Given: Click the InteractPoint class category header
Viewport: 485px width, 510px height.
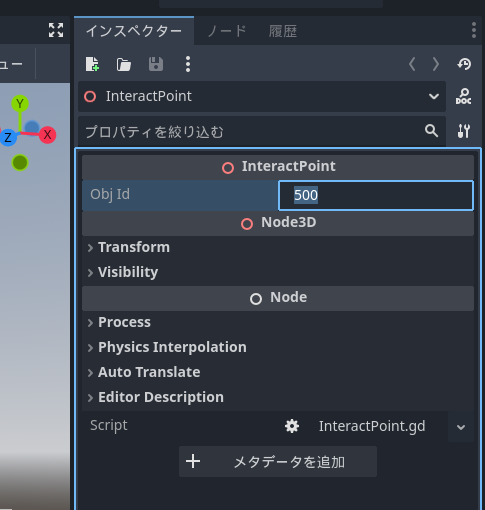Looking at the screenshot, I should coord(278,167).
